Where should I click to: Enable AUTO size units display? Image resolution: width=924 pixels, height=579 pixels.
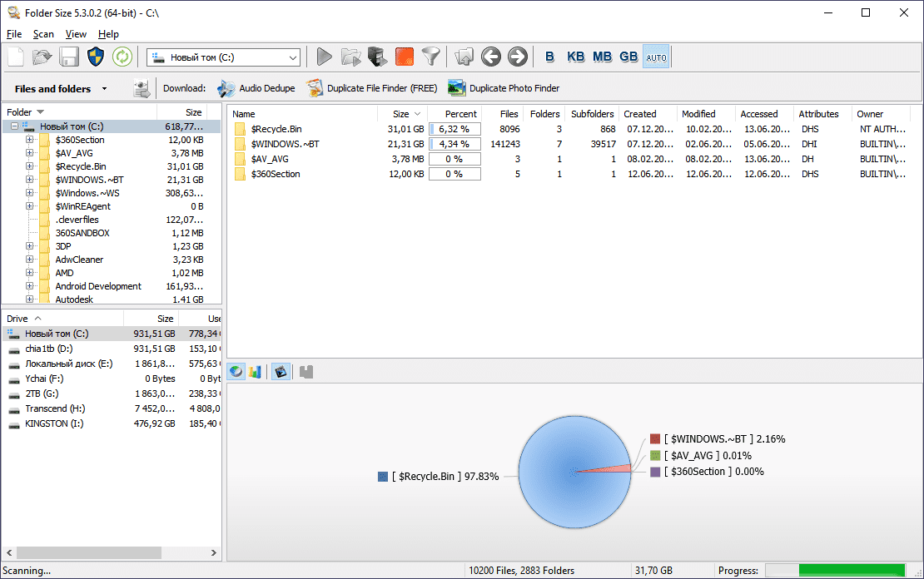point(656,57)
